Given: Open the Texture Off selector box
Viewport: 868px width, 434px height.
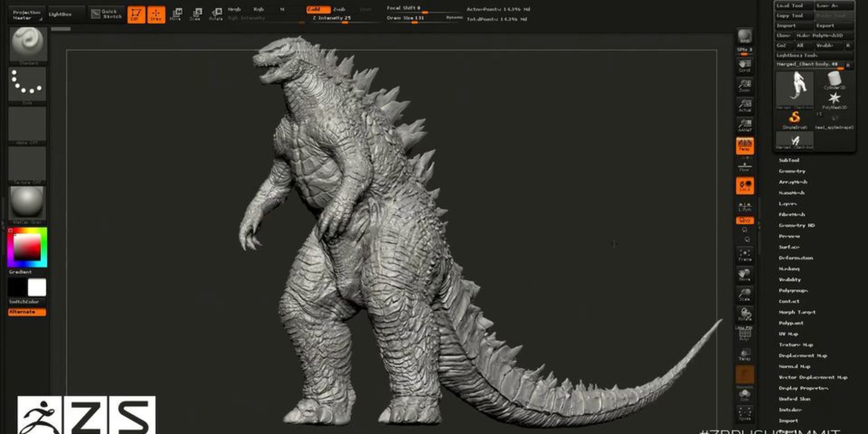Looking at the screenshot, I should pyautogui.click(x=27, y=164).
